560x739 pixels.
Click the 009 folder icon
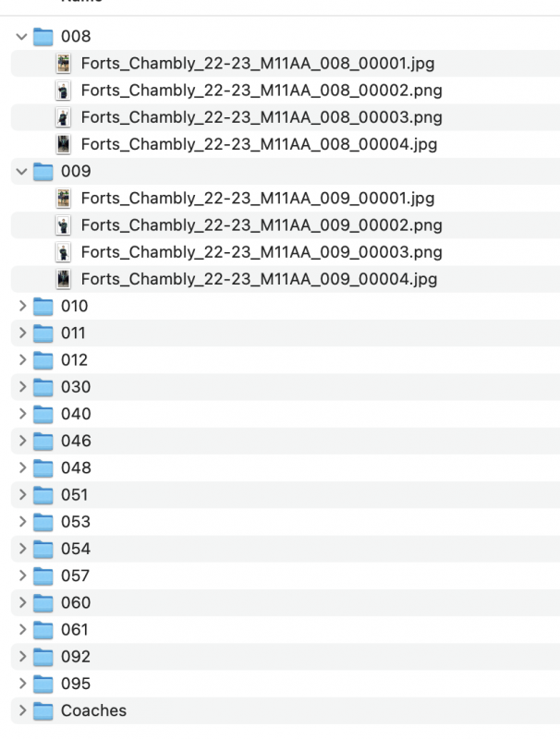tap(43, 171)
